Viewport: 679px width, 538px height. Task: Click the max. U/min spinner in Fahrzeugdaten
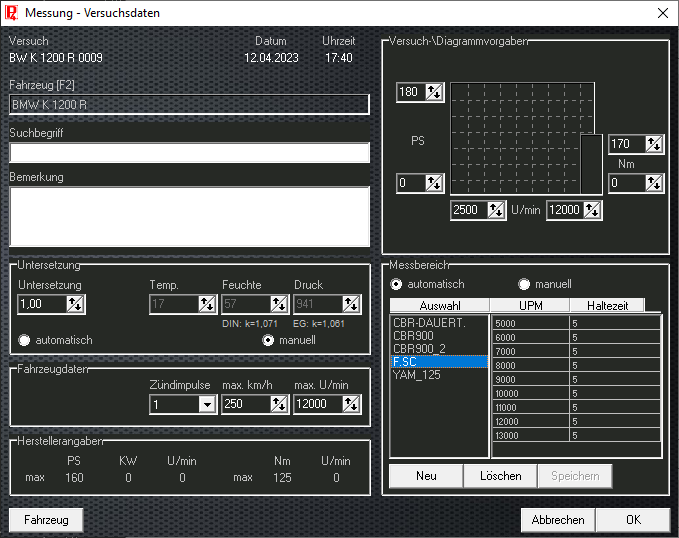pos(352,404)
